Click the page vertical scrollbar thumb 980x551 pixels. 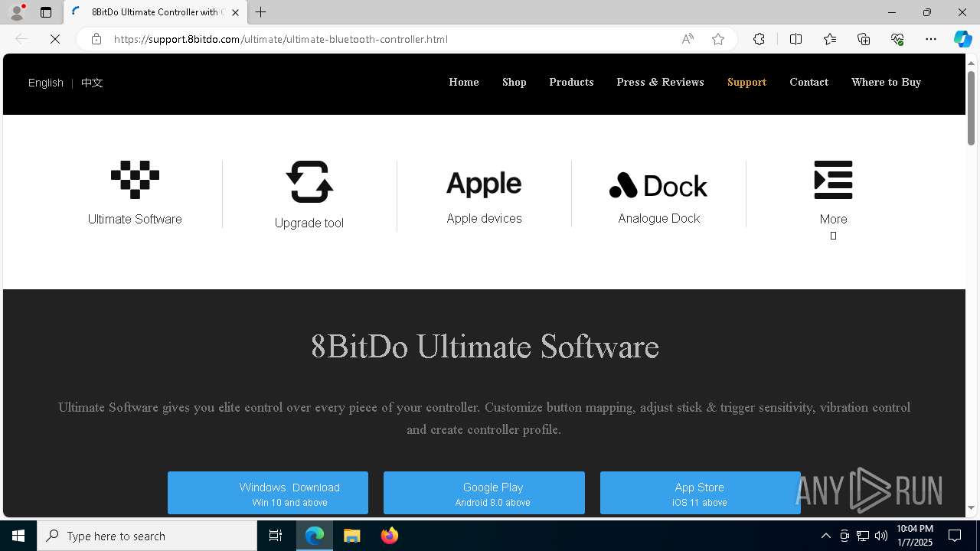coord(971,108)
